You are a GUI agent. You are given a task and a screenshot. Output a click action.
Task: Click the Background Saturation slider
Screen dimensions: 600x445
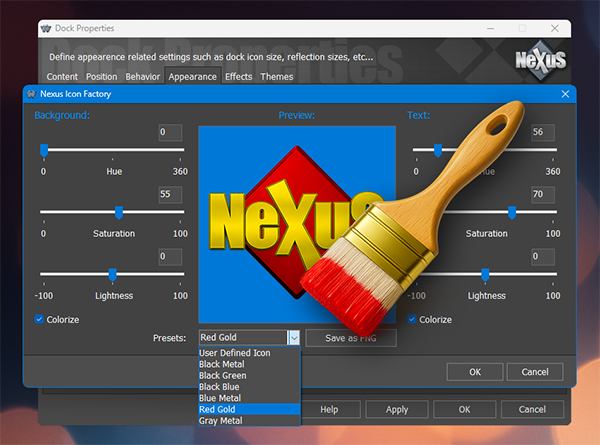[112, 212]
